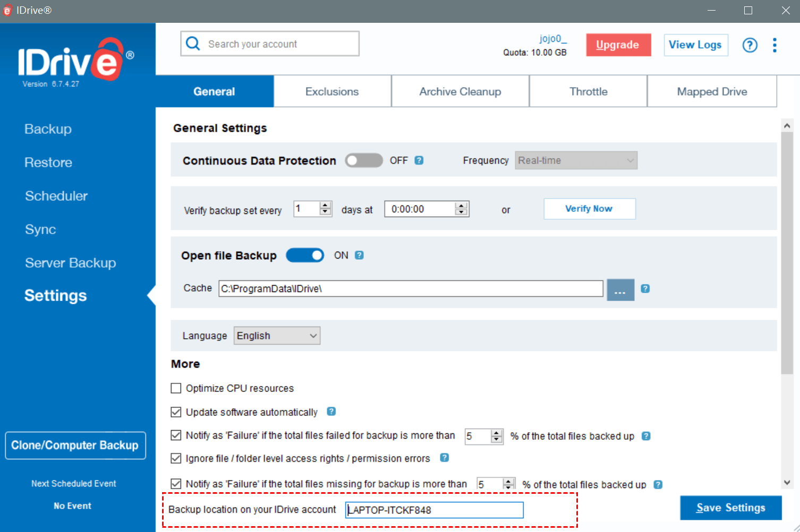Click the search magnifier icon
Image resolution: width=800 pixels, height=532 pixels.
tap(193, 44)
